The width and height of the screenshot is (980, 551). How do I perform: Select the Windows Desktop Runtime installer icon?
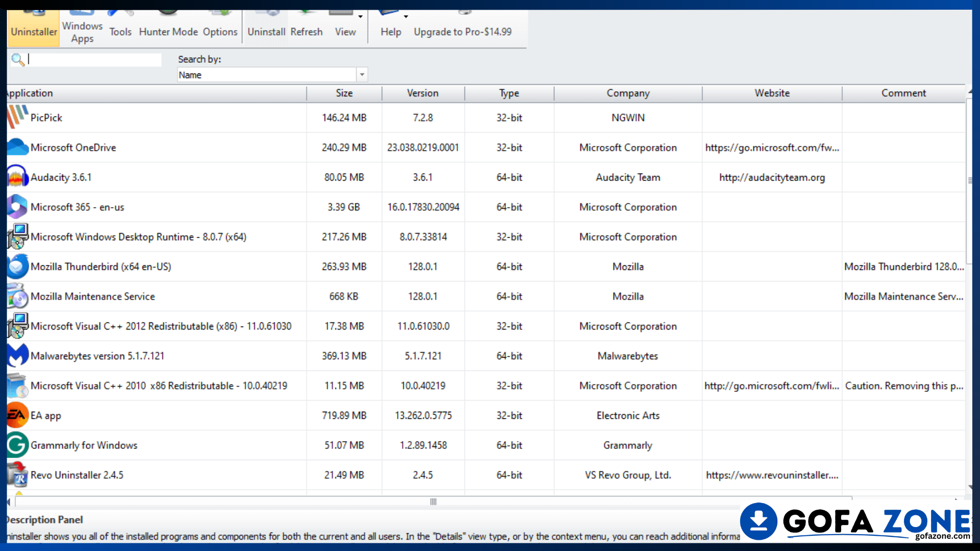[x=17, y=236]
